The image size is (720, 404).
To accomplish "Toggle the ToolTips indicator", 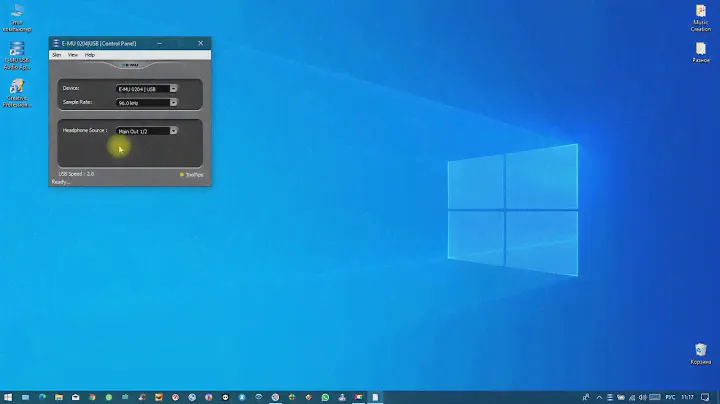I will tap(190, 174).
